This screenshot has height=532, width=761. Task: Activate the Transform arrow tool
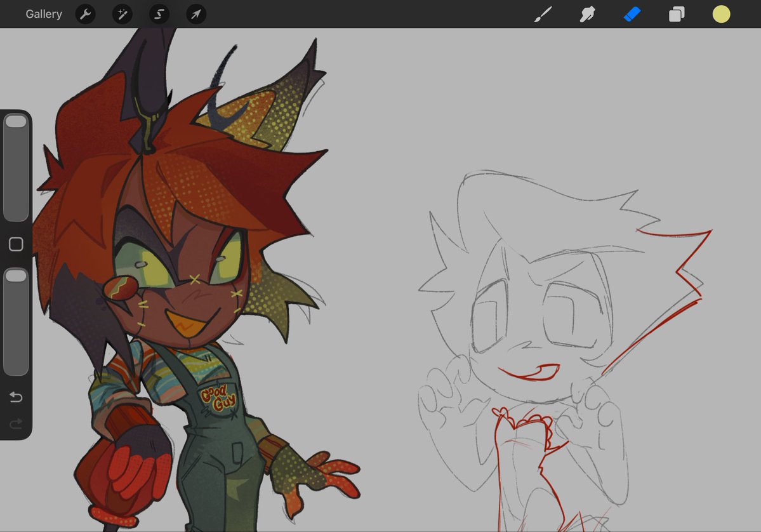point(196,14)
